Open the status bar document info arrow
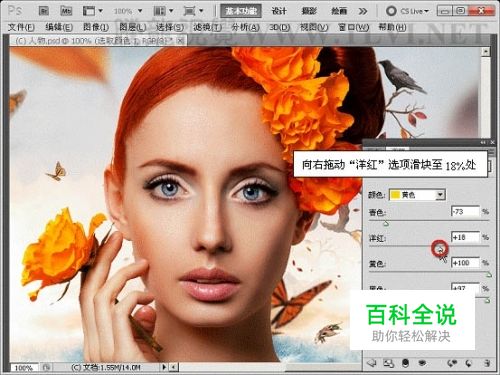Screen dimensions: 500x375 click(164, 367)
